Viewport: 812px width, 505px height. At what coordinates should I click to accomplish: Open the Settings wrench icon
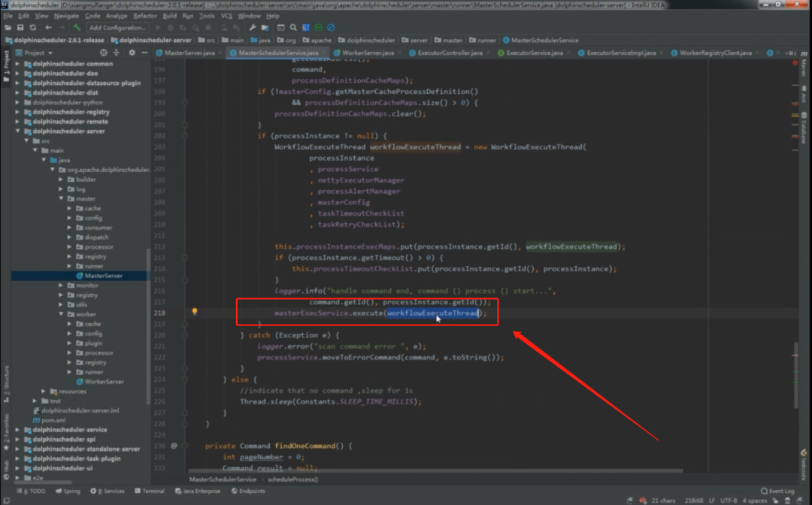click(252, 27)
